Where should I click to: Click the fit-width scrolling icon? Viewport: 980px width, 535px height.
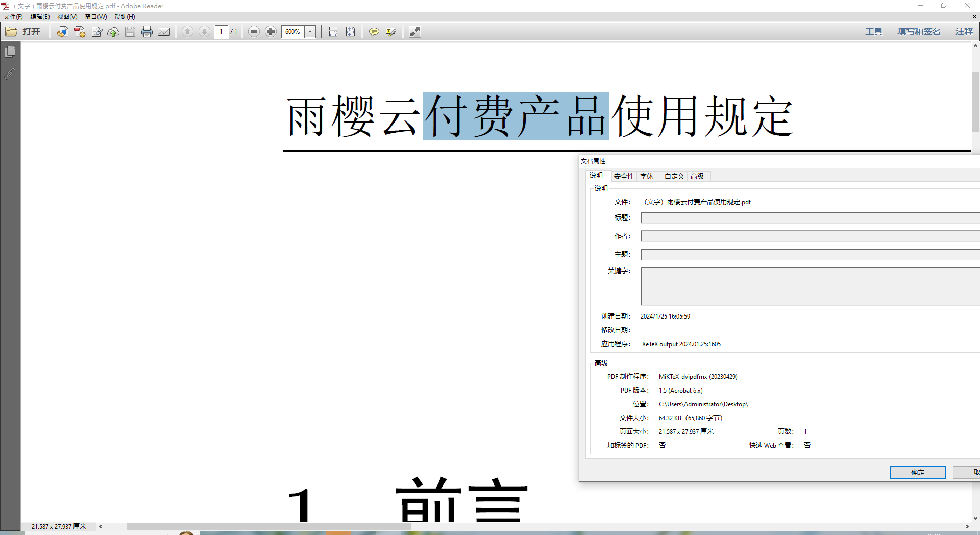tap(333, 32)
